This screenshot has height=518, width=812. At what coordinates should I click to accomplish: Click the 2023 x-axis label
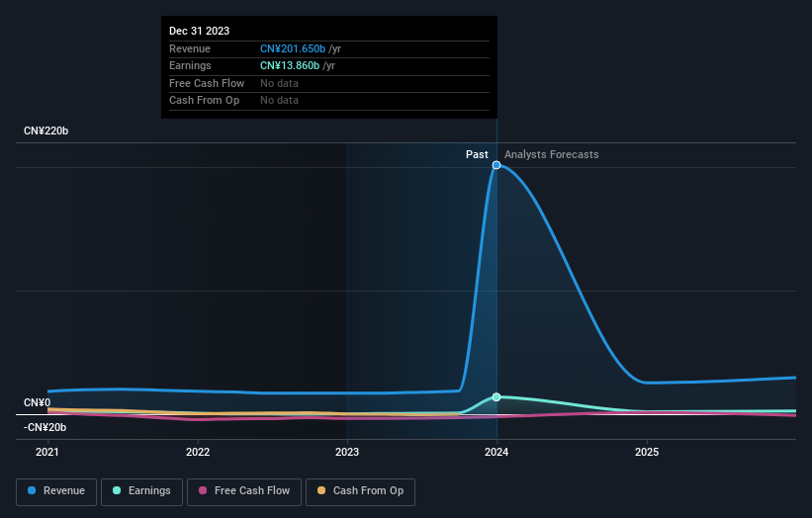(x=347, y=453)
